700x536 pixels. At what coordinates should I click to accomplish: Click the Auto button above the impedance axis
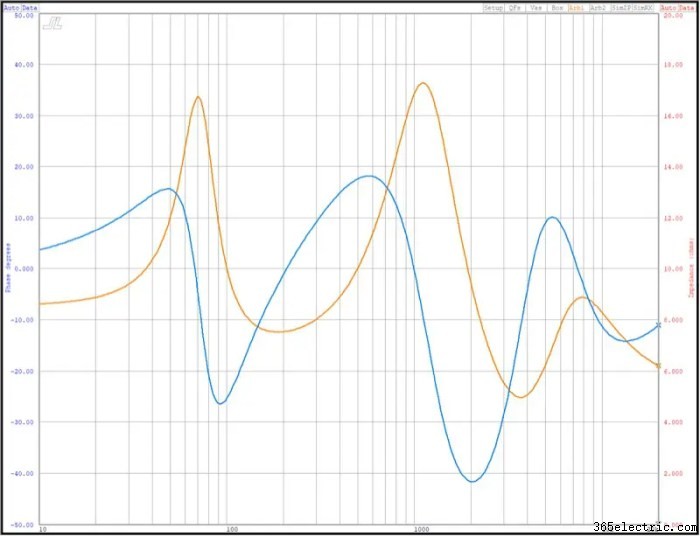pos(668,8)
